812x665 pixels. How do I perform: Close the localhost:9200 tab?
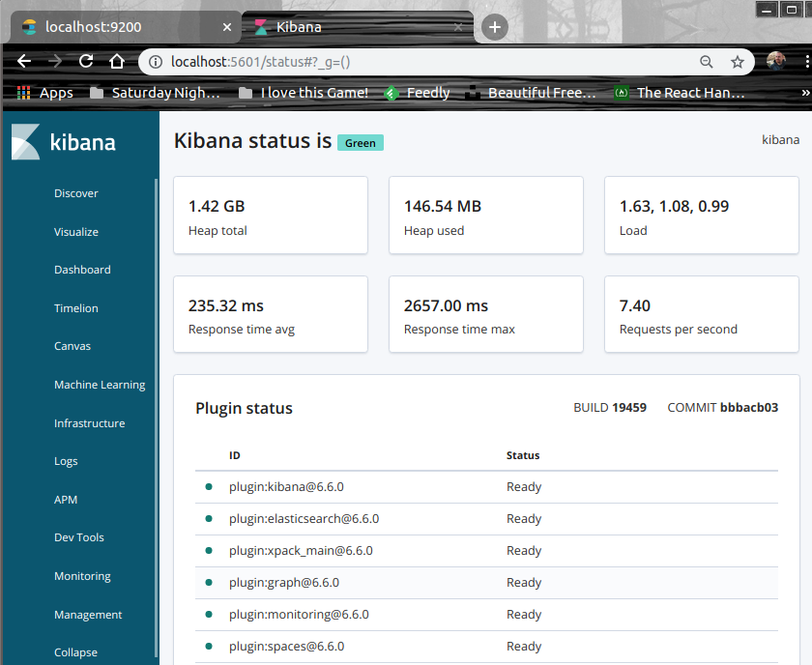tap(228, 27)
